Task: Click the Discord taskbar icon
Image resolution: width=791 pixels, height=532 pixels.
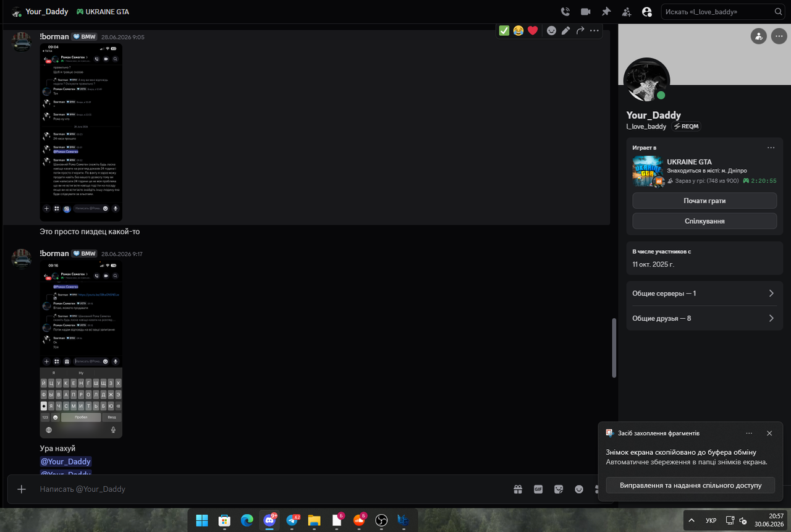Action: (x=269, y=520)
